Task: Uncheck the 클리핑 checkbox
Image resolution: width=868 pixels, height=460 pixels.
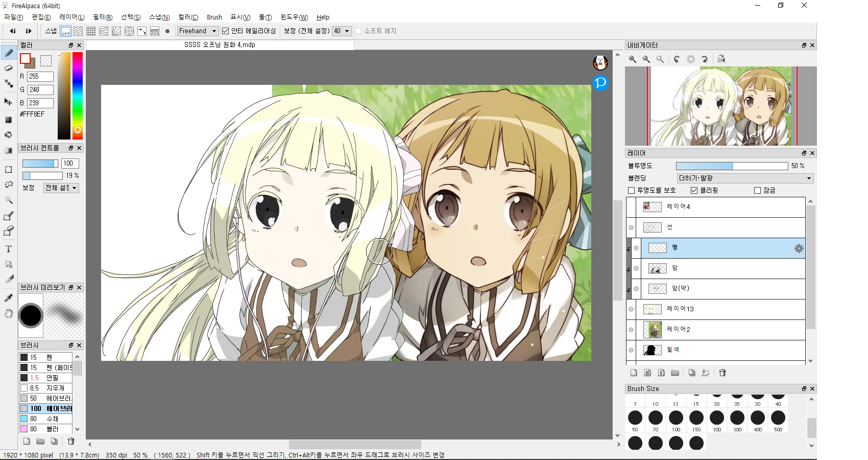Action: (x=694, y=190)
